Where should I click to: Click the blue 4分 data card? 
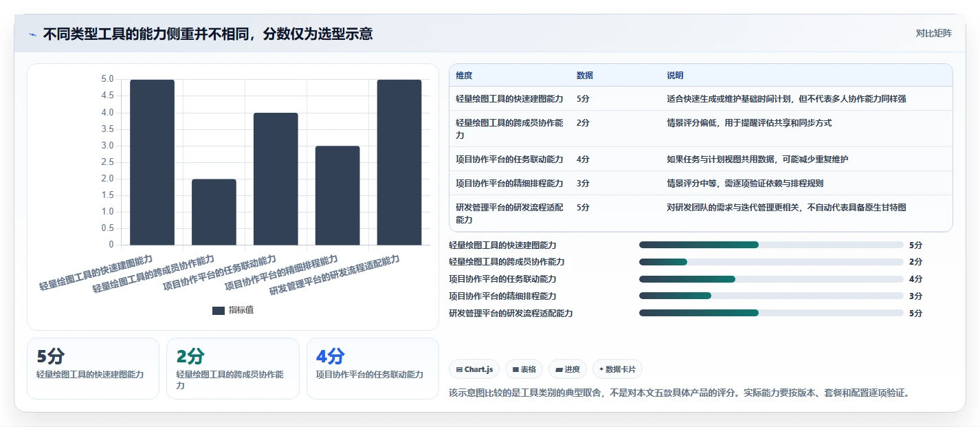[372, 369]
